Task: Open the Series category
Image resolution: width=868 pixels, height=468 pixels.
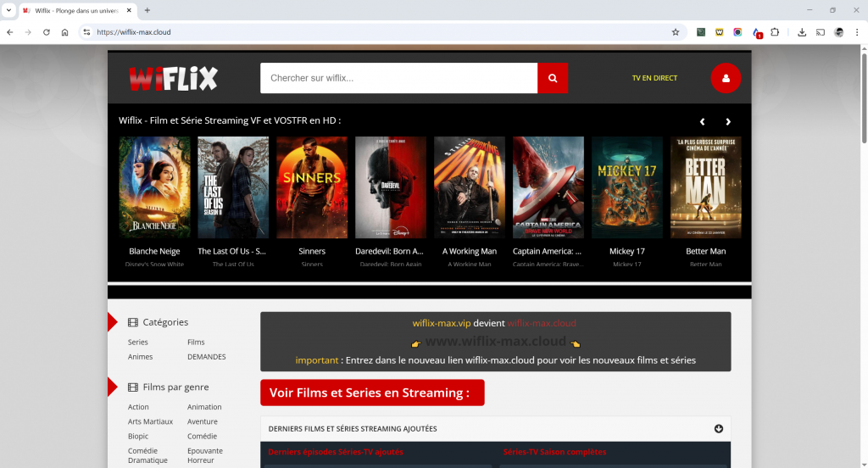Action: (138, 343)
